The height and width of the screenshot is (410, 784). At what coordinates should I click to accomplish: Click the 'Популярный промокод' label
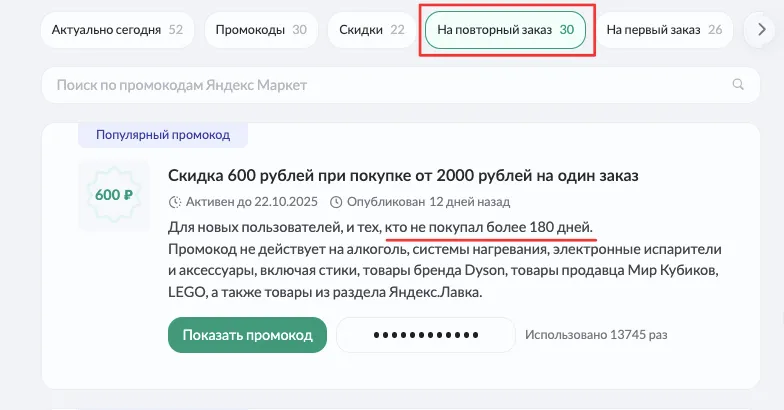coord(163,134)
